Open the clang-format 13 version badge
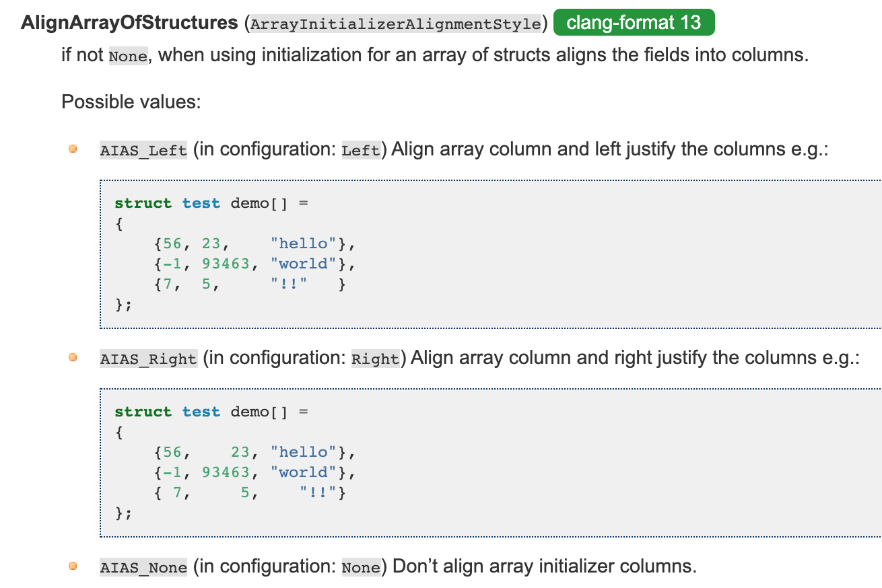This screenshot has width=882, height=588. pos(634,23)
